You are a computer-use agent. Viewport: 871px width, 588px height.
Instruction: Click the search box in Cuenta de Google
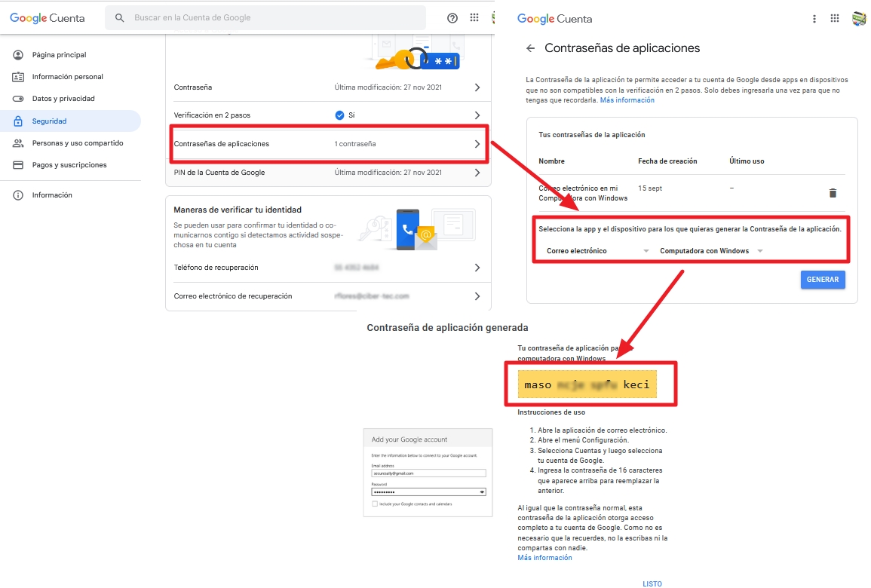tap(265, 18)
